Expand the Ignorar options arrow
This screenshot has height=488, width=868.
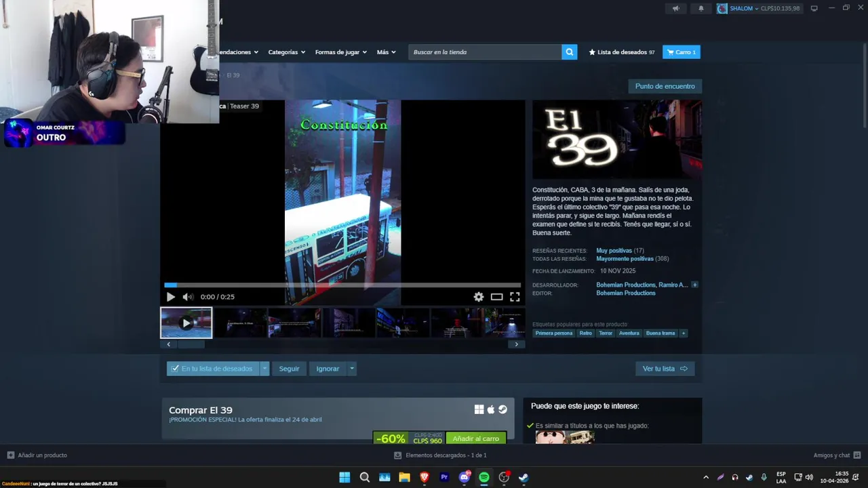351,369
